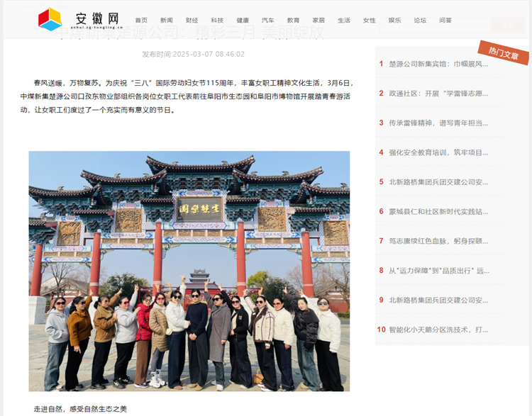This screenshot has height=416, width=532.
Task: Open hot article 5 北新路桥集团兵团交建公司
Action: [x=438, y=182]
